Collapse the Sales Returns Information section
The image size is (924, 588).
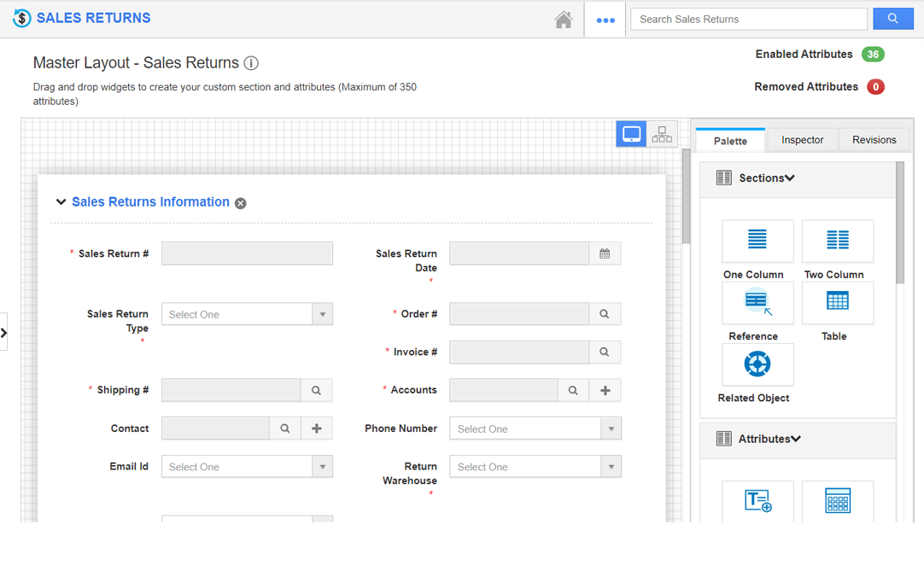point(61,202)
